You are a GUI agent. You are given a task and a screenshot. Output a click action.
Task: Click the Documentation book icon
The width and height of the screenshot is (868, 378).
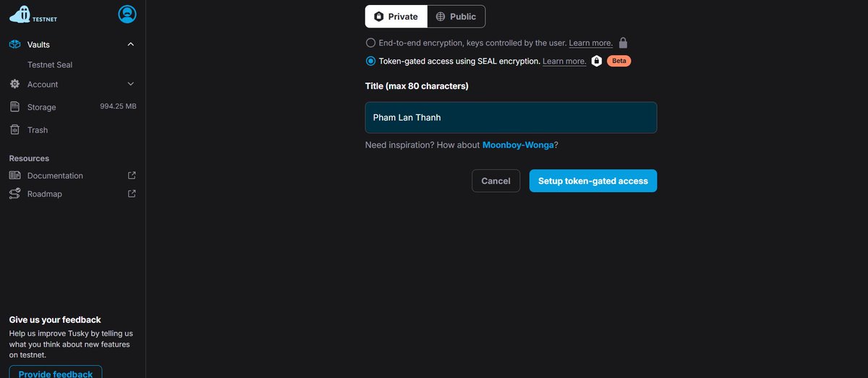click(x=14, y=175)
